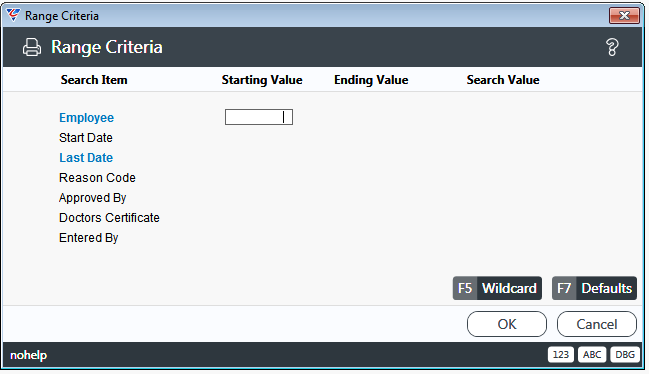
Task: Click the F7 Defaults button
Action: (x=594, y=288)
